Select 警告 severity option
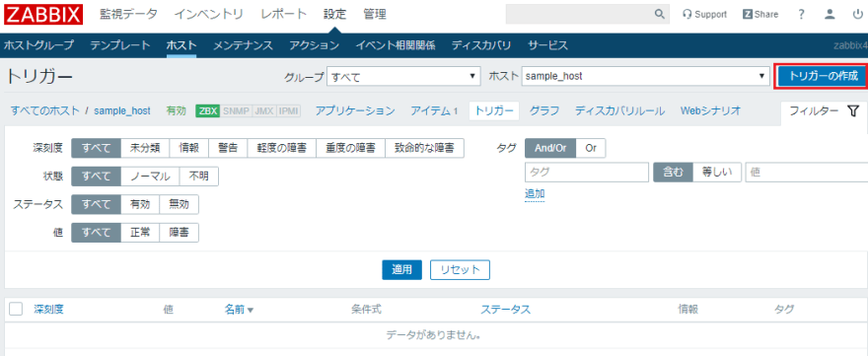Screen dimensions: 868x356 (x=228, y=148)
